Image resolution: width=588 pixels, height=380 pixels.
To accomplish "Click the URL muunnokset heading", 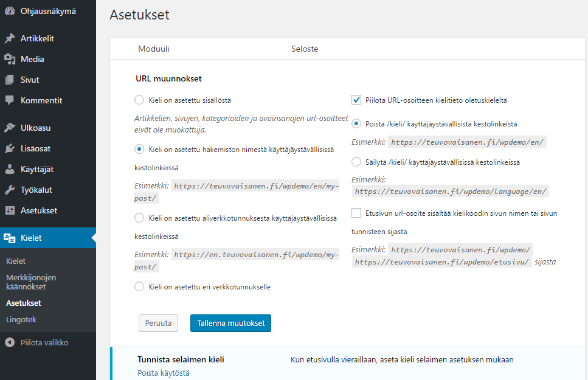I will pos(169,78).
